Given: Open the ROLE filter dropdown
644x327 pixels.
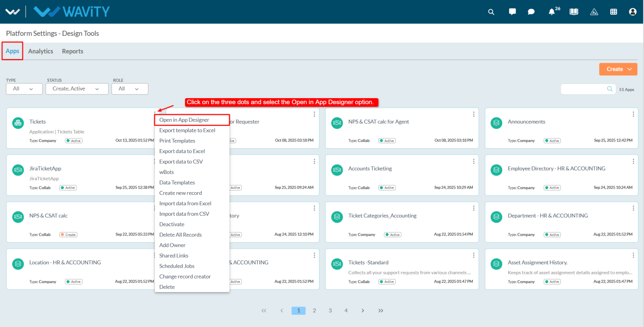Looking at the screenshot, I should click(130, 89).
